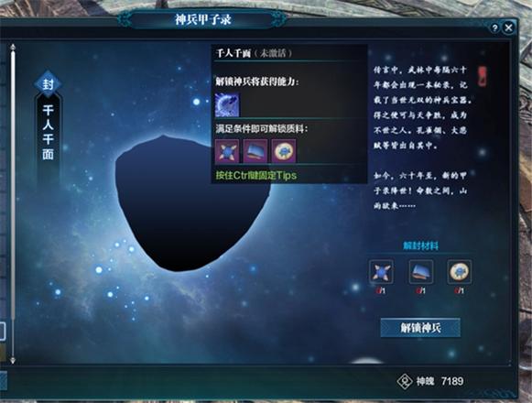Click the second 解封材料 blue cloth slot
532x403 pixels.
(x=420, y=272)
